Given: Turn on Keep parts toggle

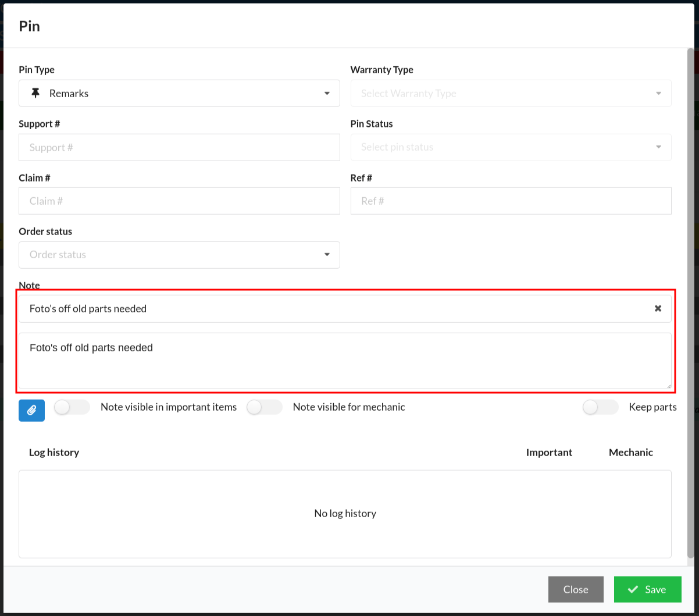Looking at the screenshot, I should pyautogui.click(x=600, y=407).
